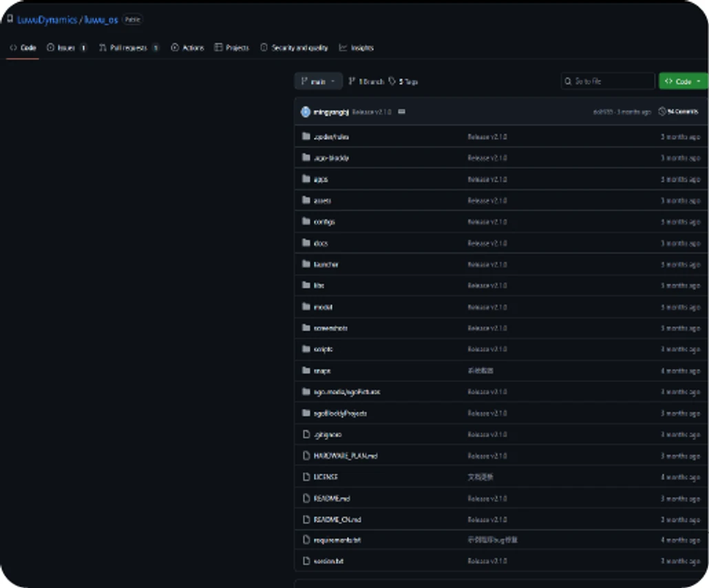Open the Insights tab
709x588 pixels.
tap(357, 48)
